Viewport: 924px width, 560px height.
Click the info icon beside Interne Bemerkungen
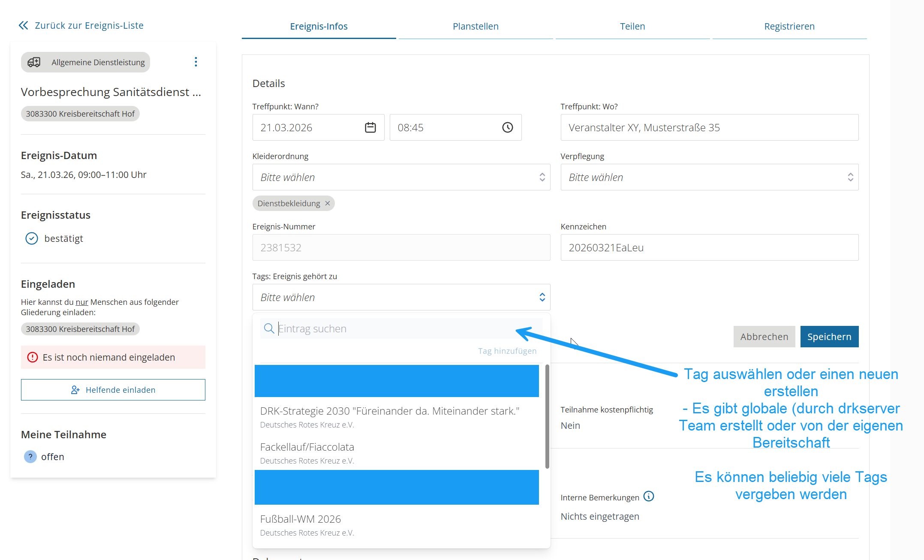coord(649,497)
